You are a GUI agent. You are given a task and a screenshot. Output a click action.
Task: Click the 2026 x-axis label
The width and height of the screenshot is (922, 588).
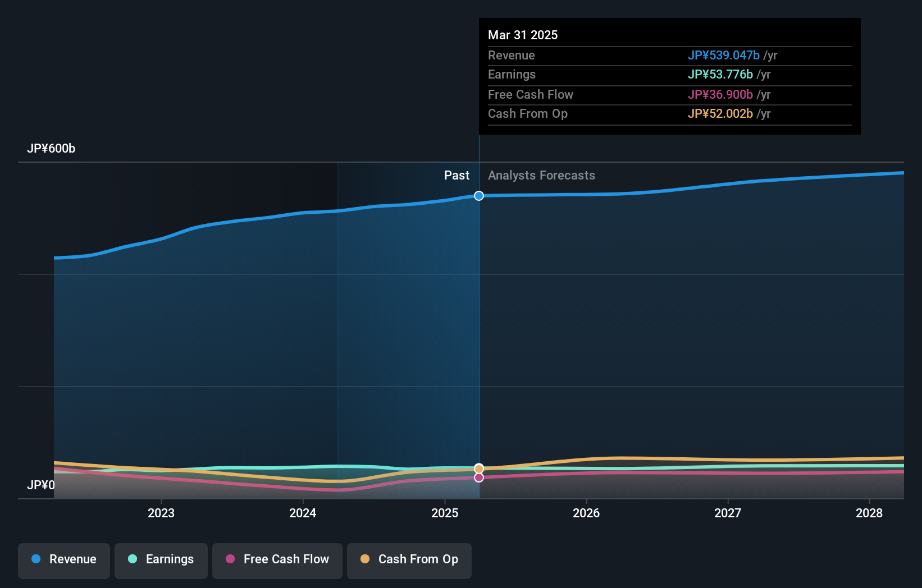[586, 513]
